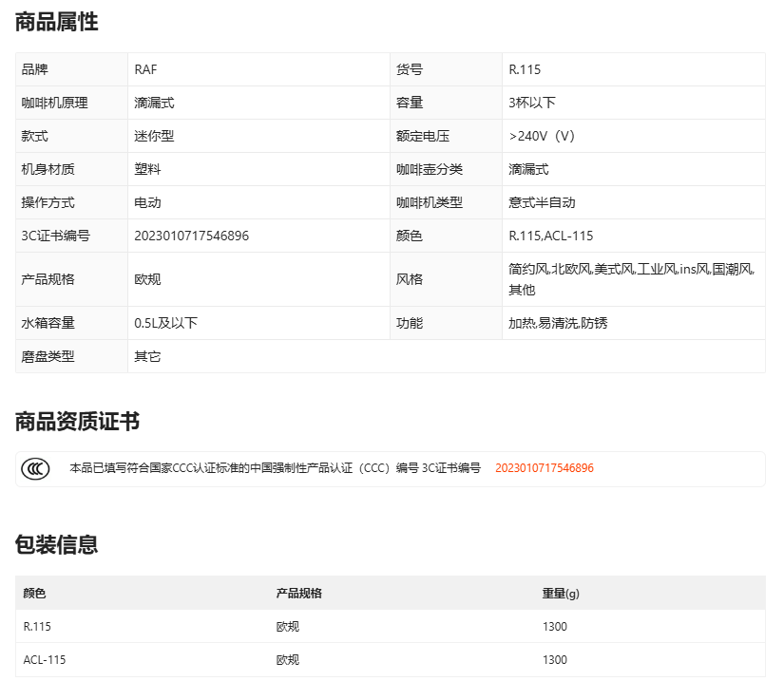
Task: Select the 意式半自动 coffee machine type
Action: click(x=542, y=202)
